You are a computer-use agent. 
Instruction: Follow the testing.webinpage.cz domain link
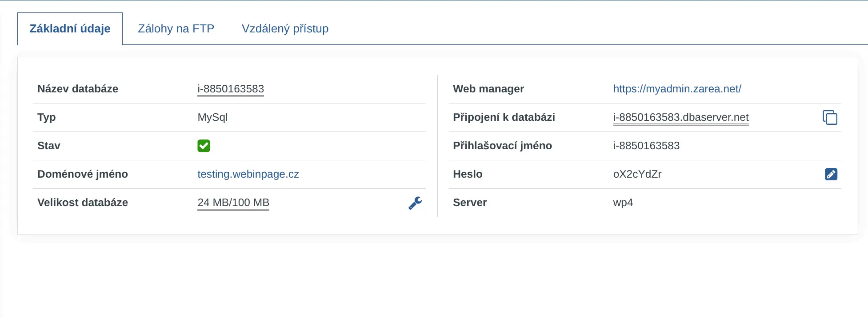click(248, 174)
